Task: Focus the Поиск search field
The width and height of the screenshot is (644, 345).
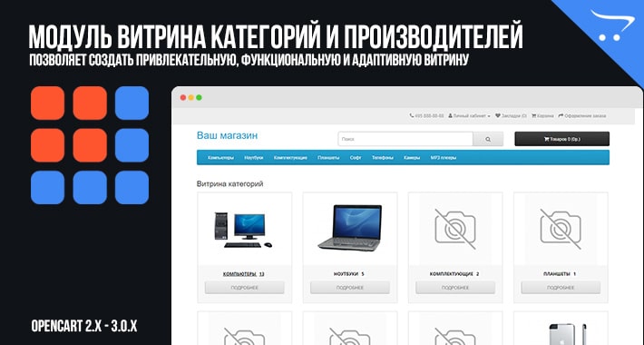Action: pos(405,139)
